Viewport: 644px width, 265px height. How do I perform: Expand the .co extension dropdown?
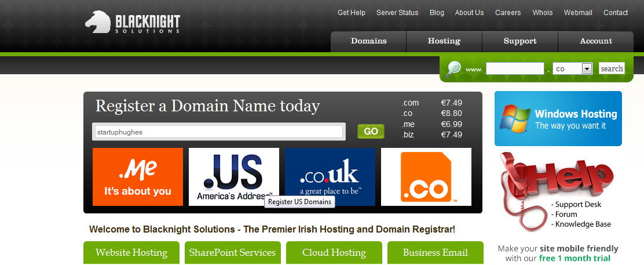click(x=573, y=69)
